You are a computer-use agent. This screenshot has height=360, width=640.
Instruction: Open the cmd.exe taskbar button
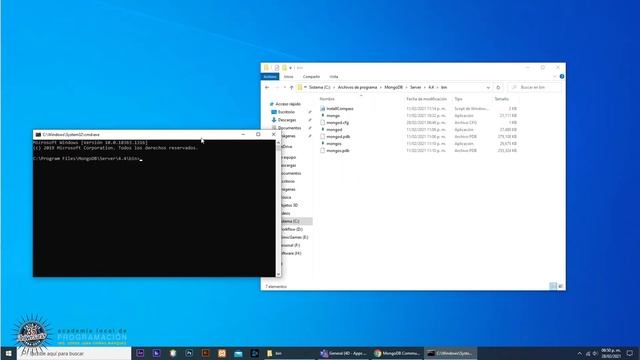450,353
